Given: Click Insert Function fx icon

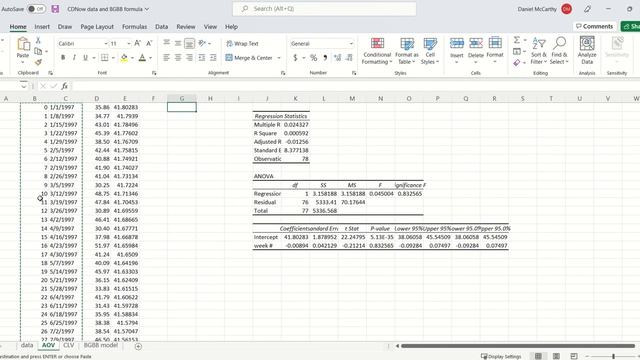Looking at the screenshot, I should tap(64, 86).
